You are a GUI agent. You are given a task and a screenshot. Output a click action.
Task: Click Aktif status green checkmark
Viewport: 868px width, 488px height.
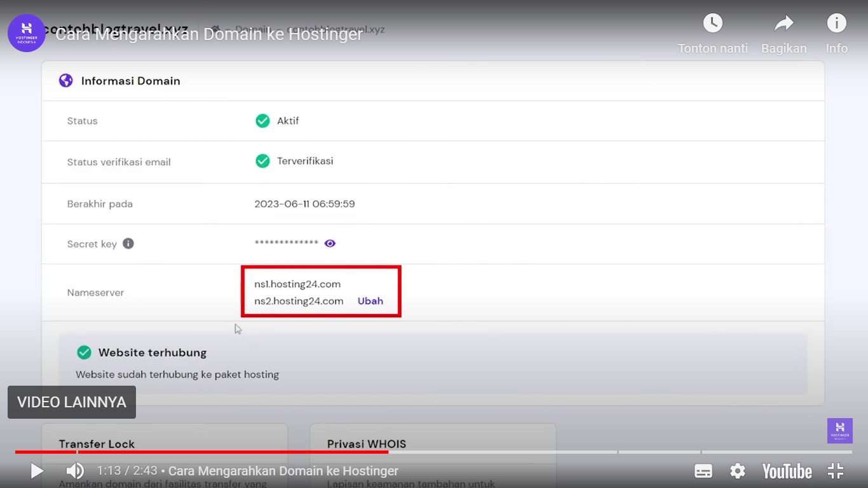pos(262,121)
